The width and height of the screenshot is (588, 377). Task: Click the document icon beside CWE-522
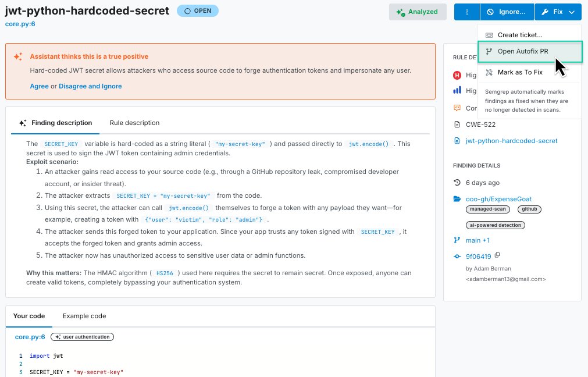[x=457, y=125]
